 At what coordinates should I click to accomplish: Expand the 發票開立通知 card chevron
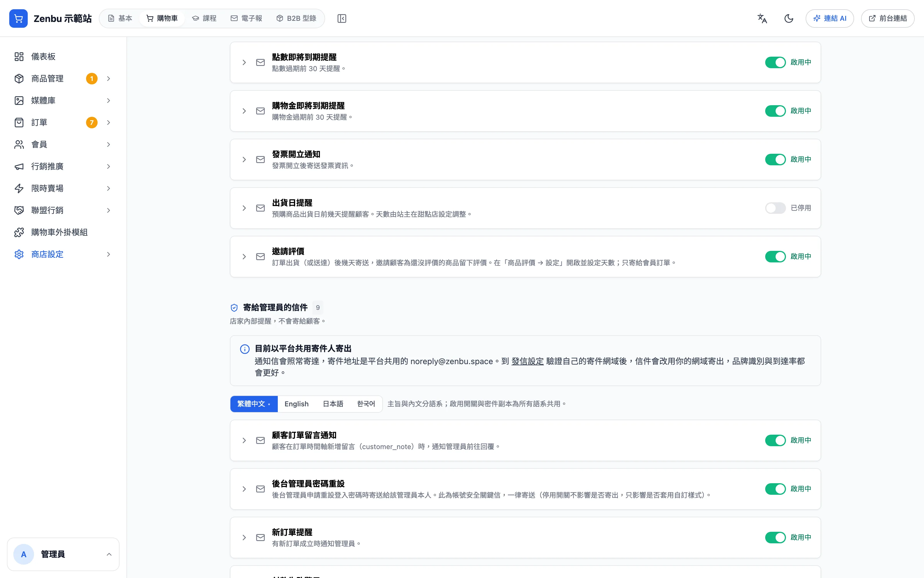point(244,160)
